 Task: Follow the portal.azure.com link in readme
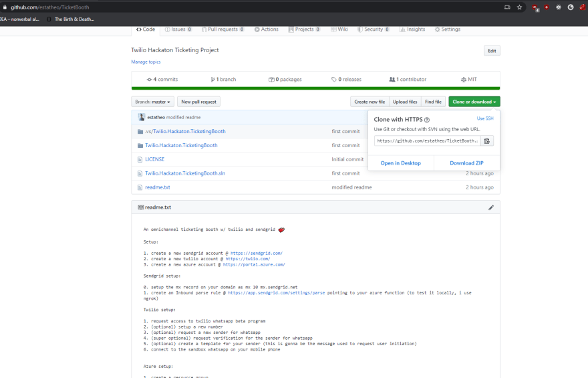click(254, 265)
